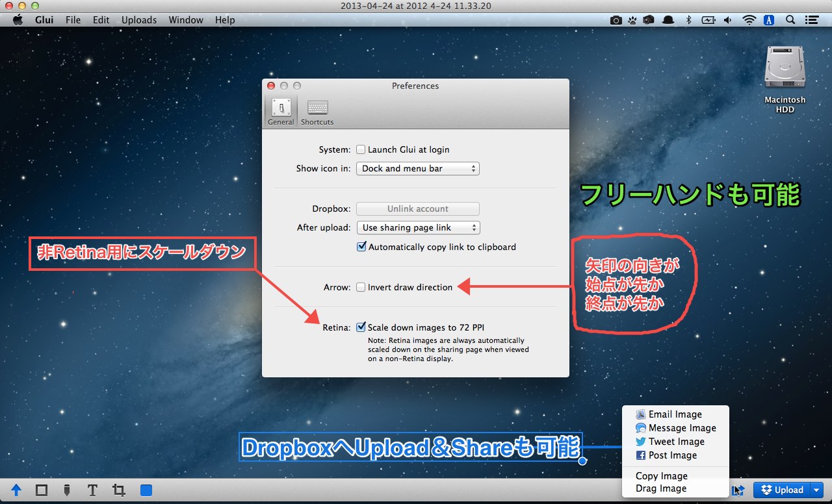832x504 pixels.
Task: Click the SLR camera menu bar icon
Action: [648, 20]
